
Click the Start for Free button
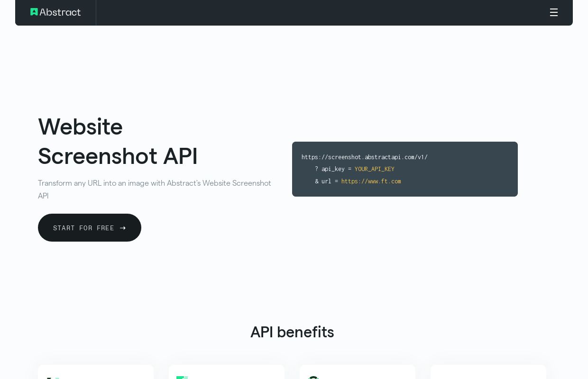click(90, 227)
